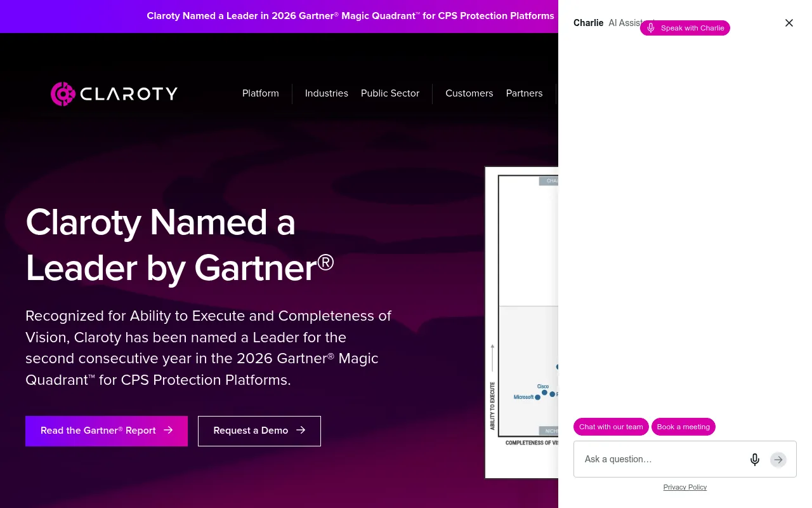This screenshot has width=812, height=508.
Task: Open the Platform menu
Action: click(x=261, y=93)
